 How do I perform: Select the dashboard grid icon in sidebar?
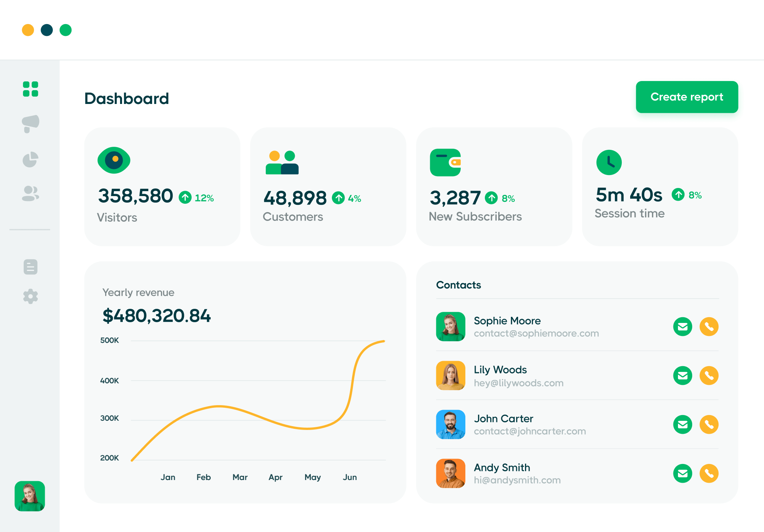(31, 89)
